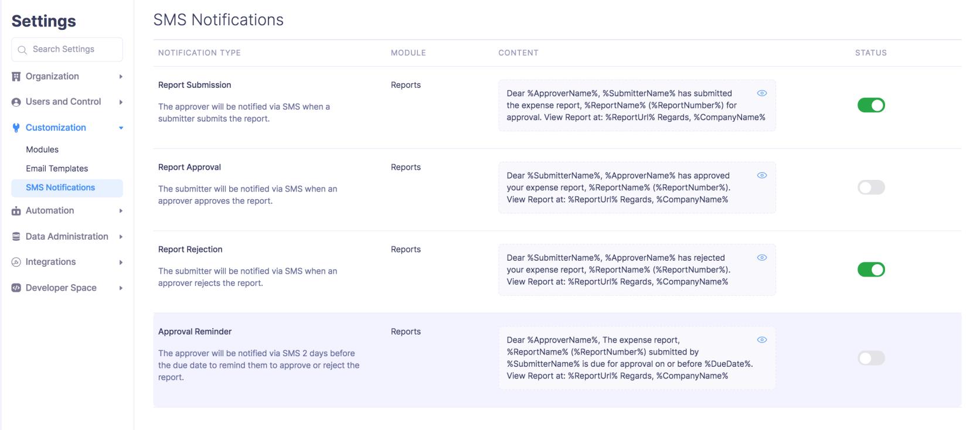Click the Automation robot icon
This screenshot has height=430, width=980.
point(16,211)
